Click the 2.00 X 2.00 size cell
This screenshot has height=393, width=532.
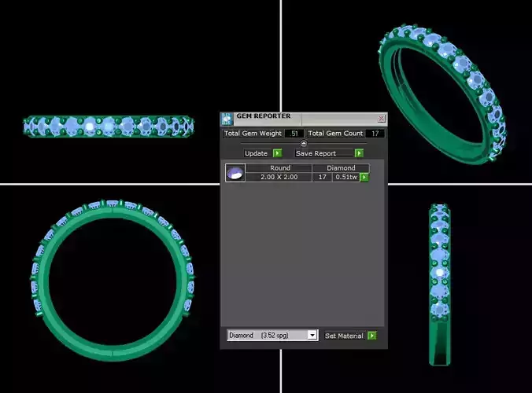279,177
